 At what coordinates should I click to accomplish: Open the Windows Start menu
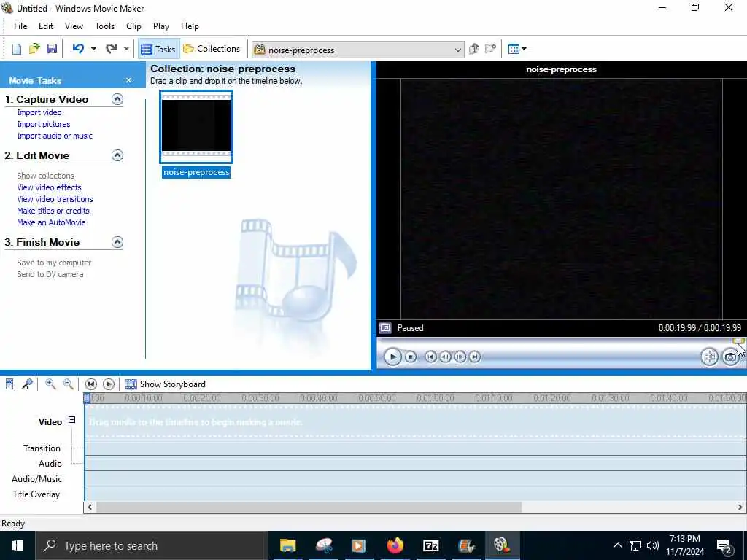point(18,545)
